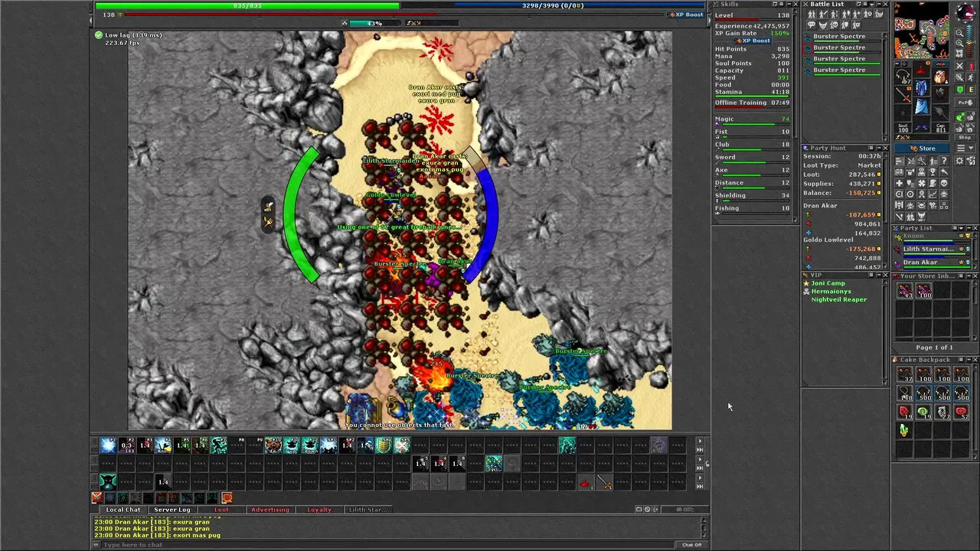
Task: Open the Loyalty chat tab
Action: pos(319,510)
